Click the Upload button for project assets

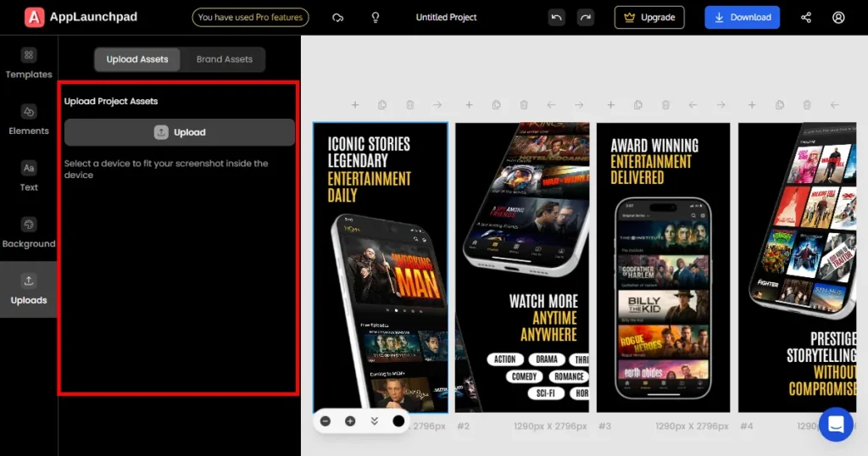click(180, 132)
